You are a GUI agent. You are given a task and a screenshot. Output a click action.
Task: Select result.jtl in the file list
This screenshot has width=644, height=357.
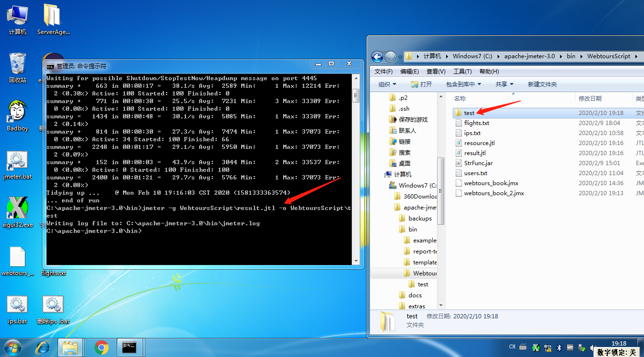(475, 153)
